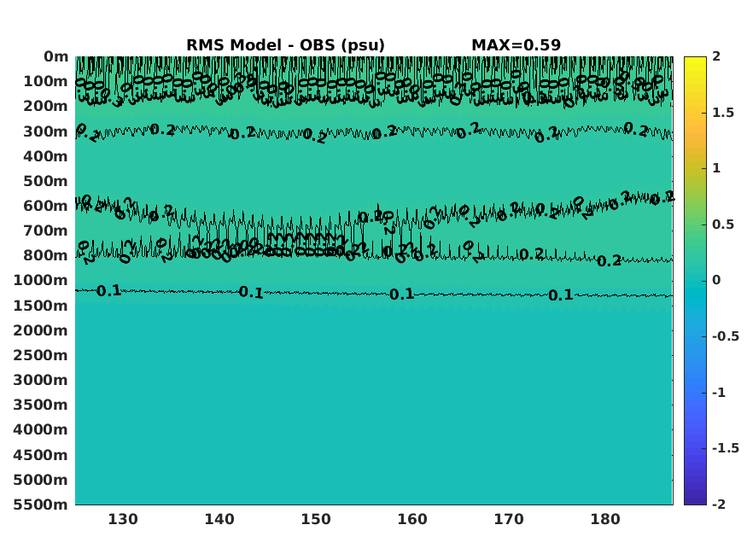Select the '4500m' depth tick label
The width and height of the screenshot is (747, 560).
tap(40, 455)
